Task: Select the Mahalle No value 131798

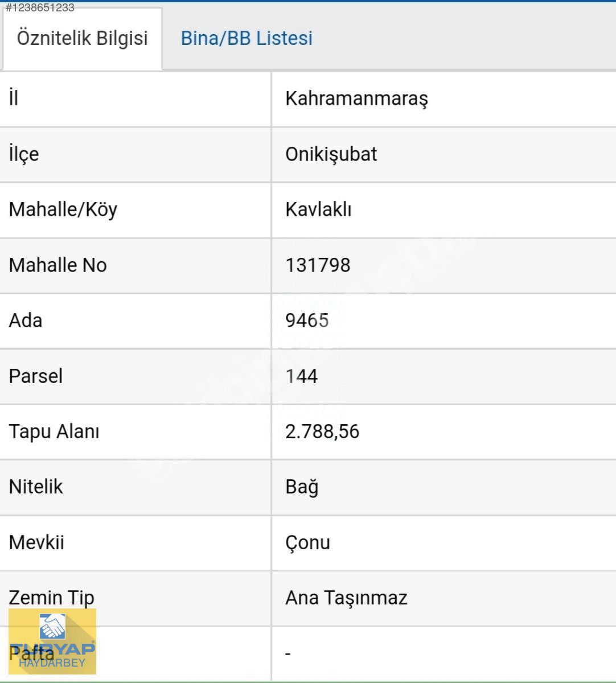Action: [318, 265]
